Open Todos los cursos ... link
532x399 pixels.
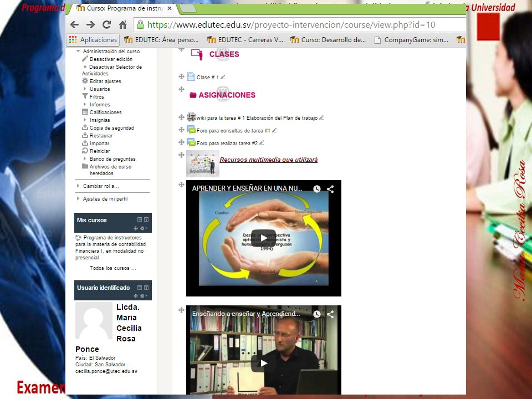tap(113, 268)
